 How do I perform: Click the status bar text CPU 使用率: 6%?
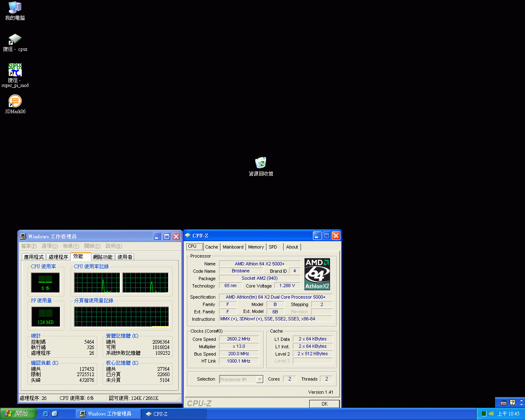click(77, 398)
